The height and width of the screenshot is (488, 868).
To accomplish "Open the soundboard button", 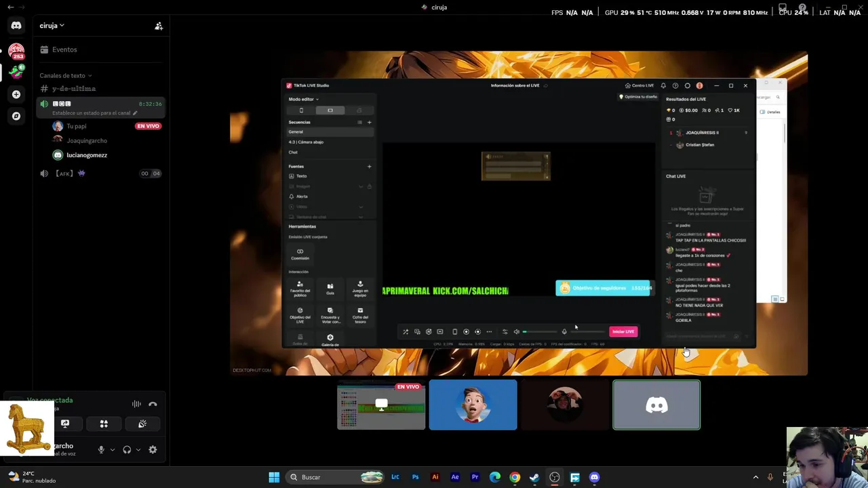I will point(142,424).
